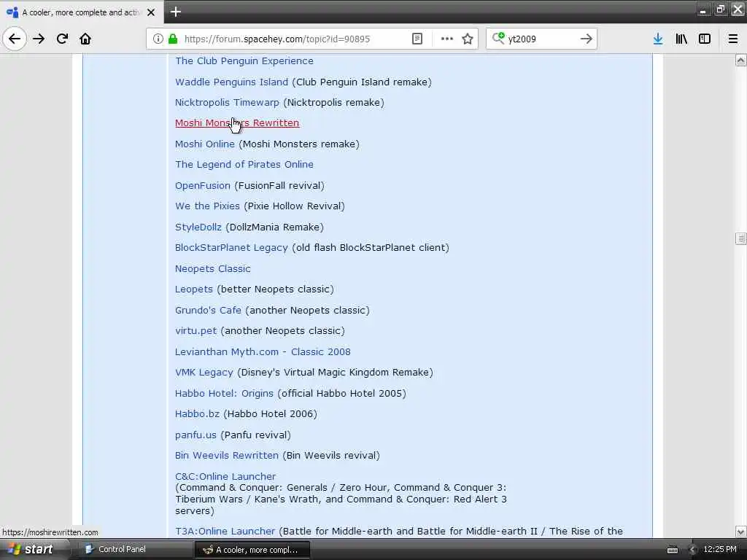Expand hidden system tray icons

click(x=693, y=550)
